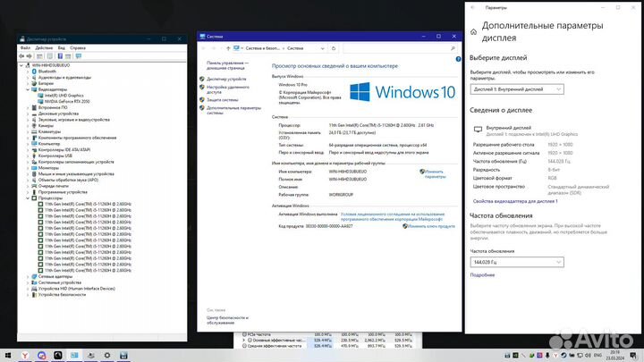644x362 pixels.
Task: Open the Дисплей 1 selection dropdown
Action: [x=517, y=88]
